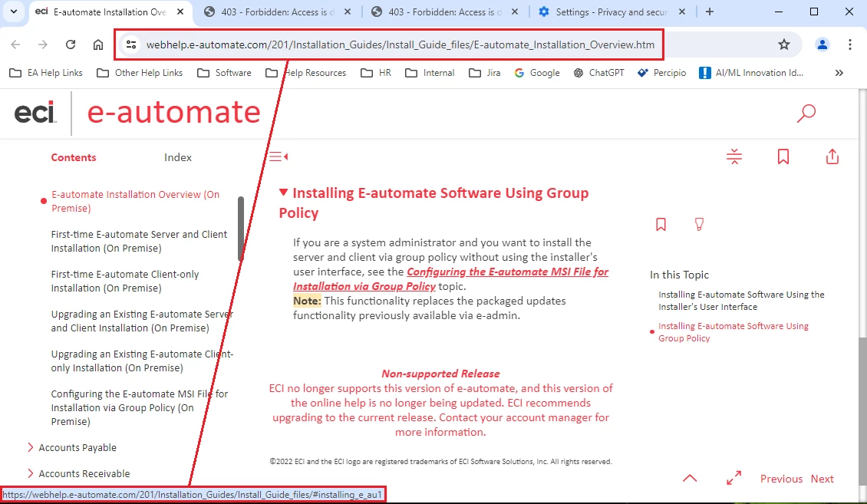
Task: Open the Other Help Links bookmark folder
Action: (x=140, y=73)
